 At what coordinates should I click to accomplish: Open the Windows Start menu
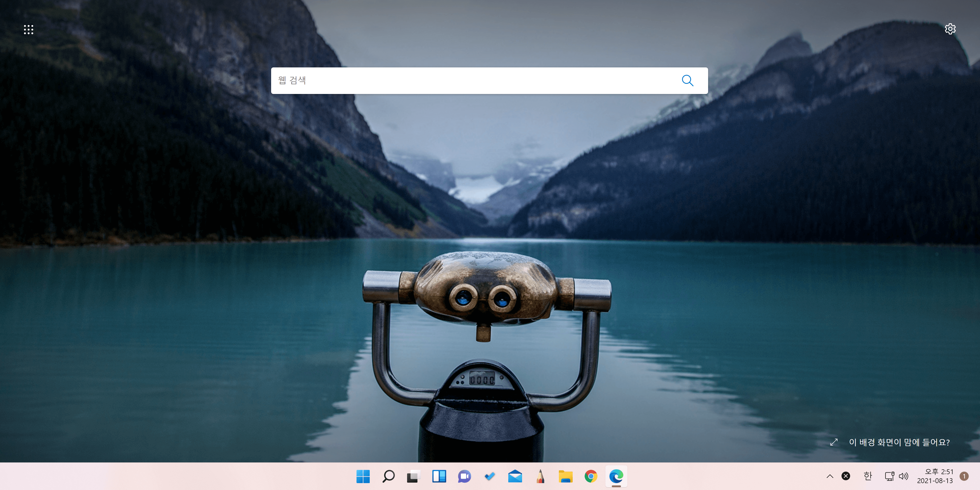(x=363, y=476)
